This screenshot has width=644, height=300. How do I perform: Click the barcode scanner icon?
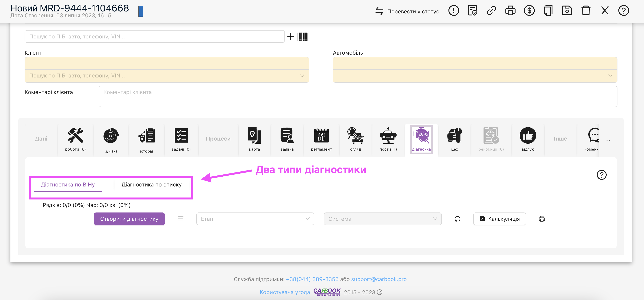(303, 36)
